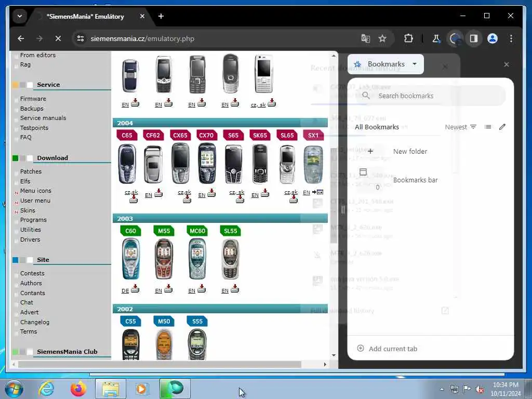Open the Windows Start menu

[14, 389]
